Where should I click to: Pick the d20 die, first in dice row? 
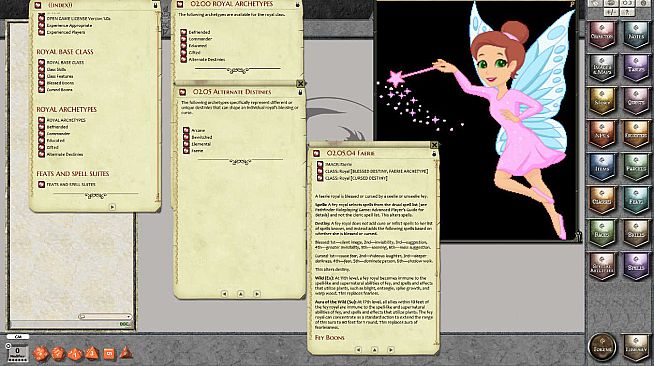tap(40, 353)
